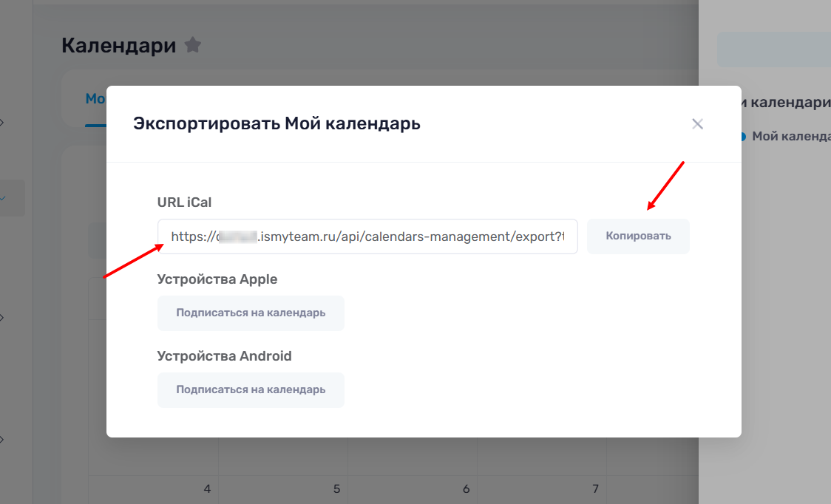
Task: Expand the first left sidebar chevron
Action: point(2,122)
